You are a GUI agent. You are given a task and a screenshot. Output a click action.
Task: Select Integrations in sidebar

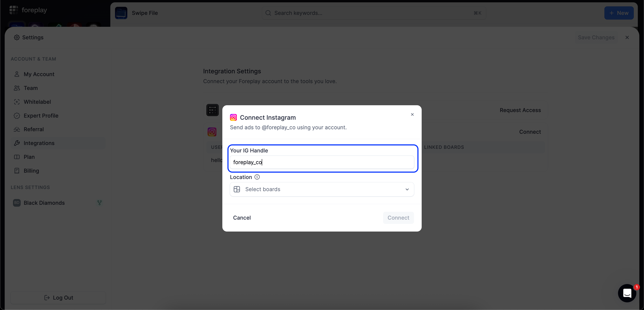click(58, 143)
